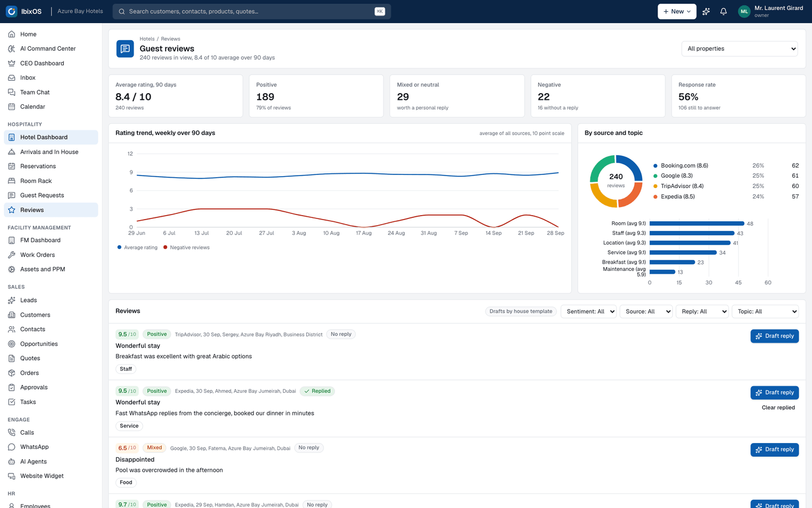The height and width of the screenshot is (508, 812).
Task: Click the Room (avg 9.1) bar
Action: [x=697, y=224]
